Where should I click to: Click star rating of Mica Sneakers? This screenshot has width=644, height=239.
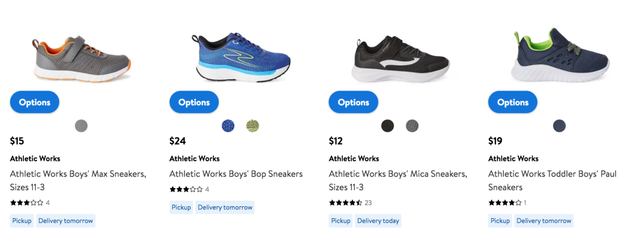346,203
